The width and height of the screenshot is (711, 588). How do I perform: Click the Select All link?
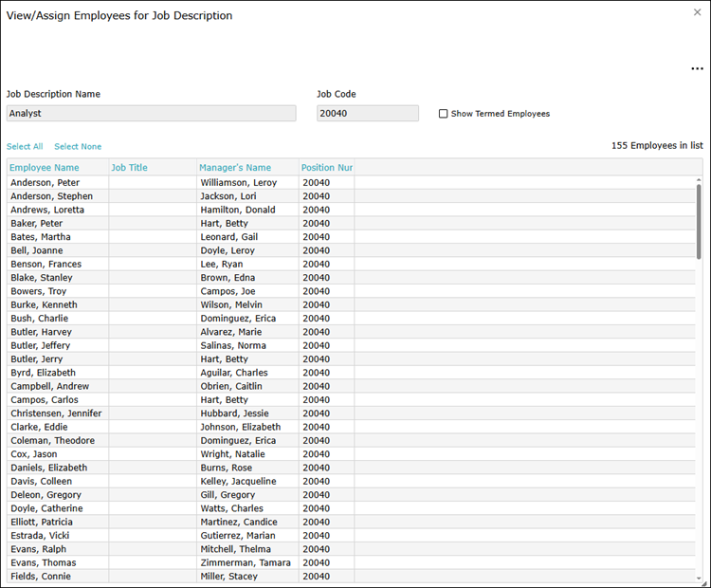[x=25, y=147]
